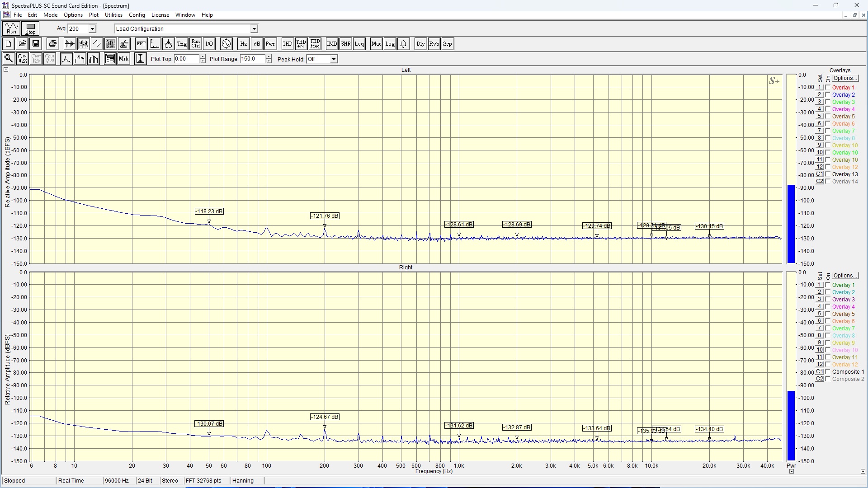Open the Pwr total power utility
Image resolution: width=868 pixels, height=488 pixels.
pyautogui.click(x=270, y=44)
